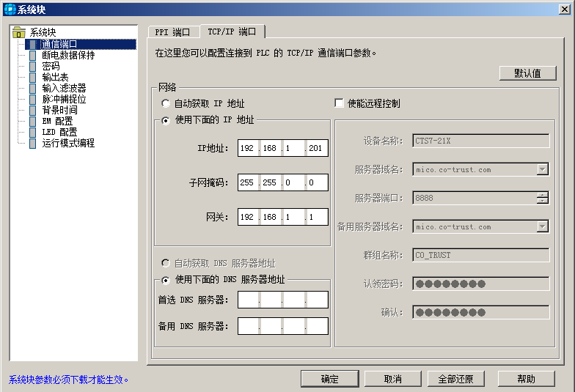The image size is (575, 392).
Task: Open 脉冲捕捉位 settings
Action: pyautogui.click(x=64, y=100)
